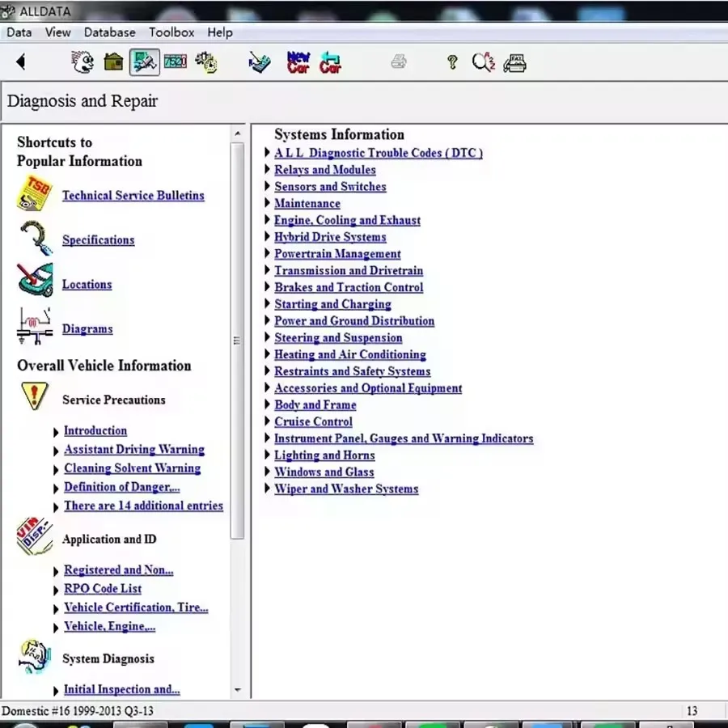
Task: Click the A-Z magnifier search icon
Action: pyautogui.click(x=483, y=62)
